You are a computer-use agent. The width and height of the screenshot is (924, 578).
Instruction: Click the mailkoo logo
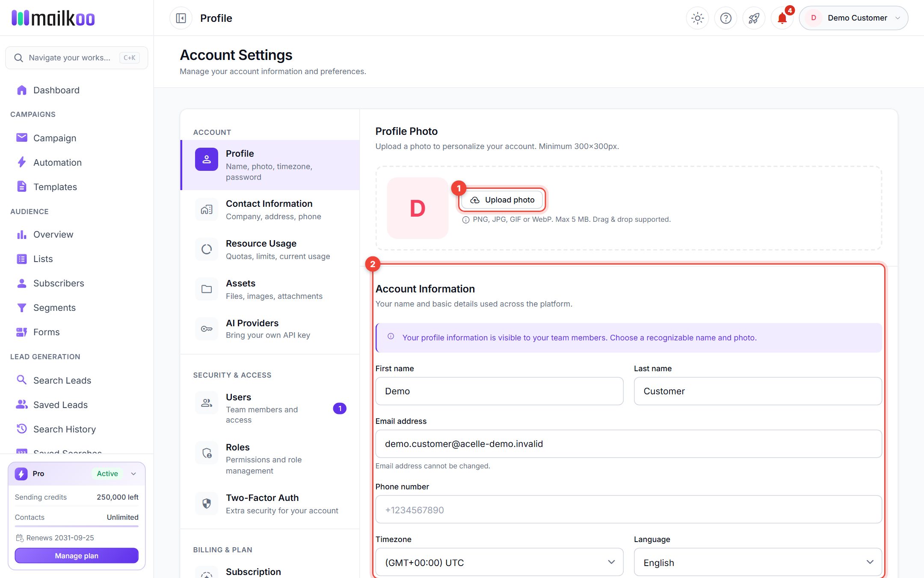point(53,18)
